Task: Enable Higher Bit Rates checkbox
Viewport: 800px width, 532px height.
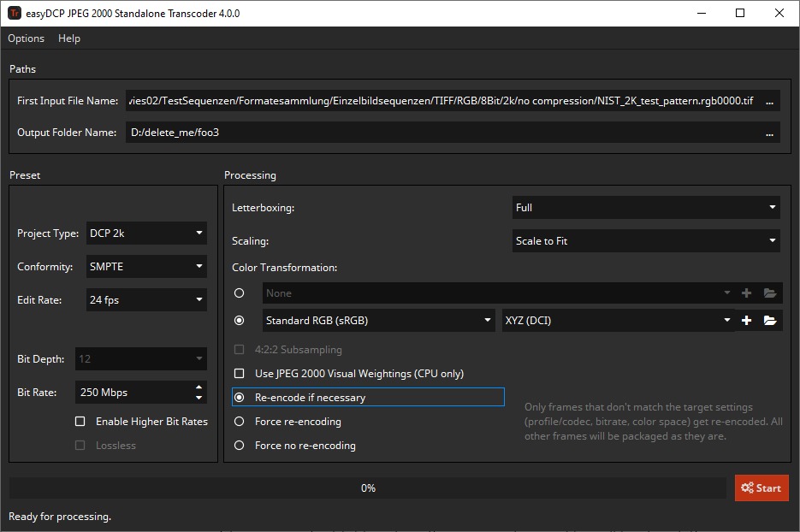Action: 80,421
